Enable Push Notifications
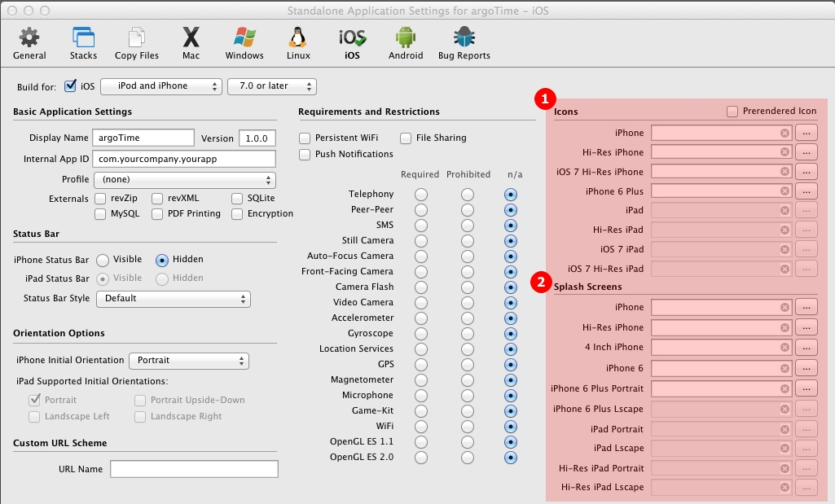Screen dimensions: 835x504 (305, 155)
